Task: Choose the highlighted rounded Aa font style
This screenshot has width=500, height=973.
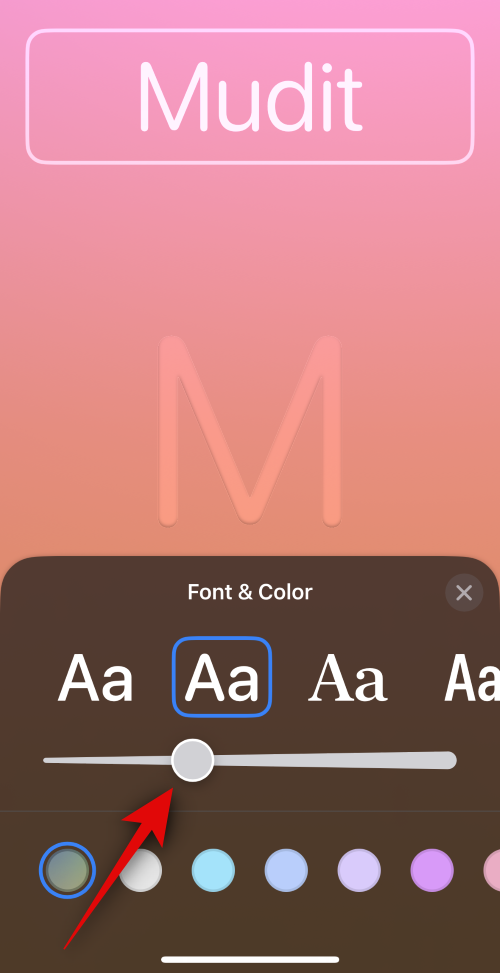Action: tap(222, 676)
